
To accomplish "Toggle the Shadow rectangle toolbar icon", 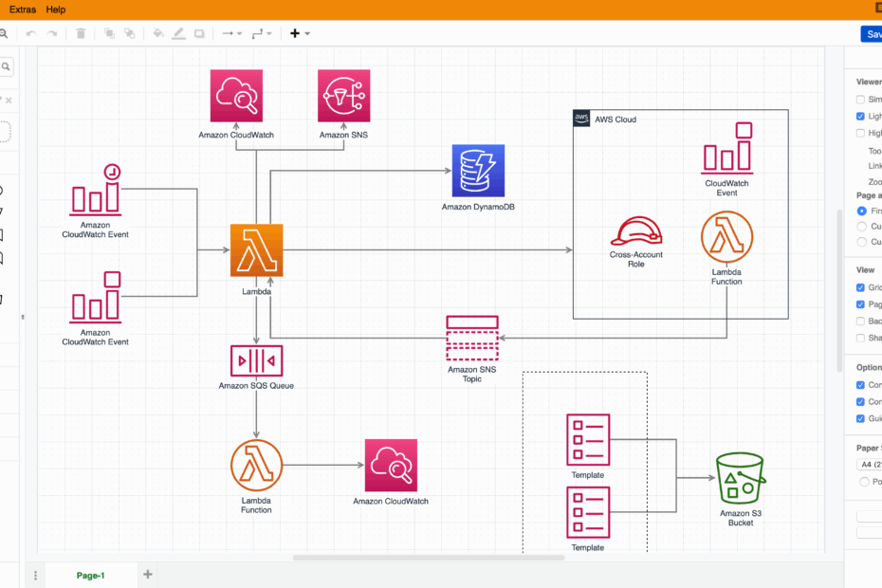I will coord(199,34).
